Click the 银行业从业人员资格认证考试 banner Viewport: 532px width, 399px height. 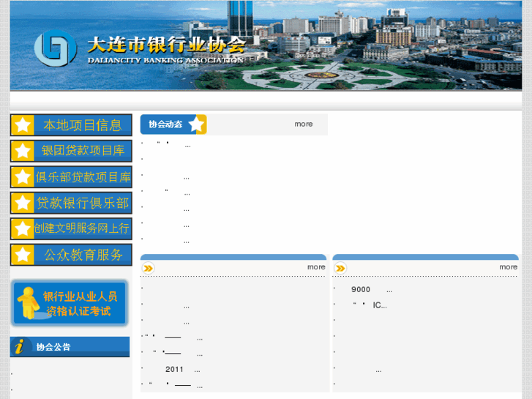(x=70, y=303)
